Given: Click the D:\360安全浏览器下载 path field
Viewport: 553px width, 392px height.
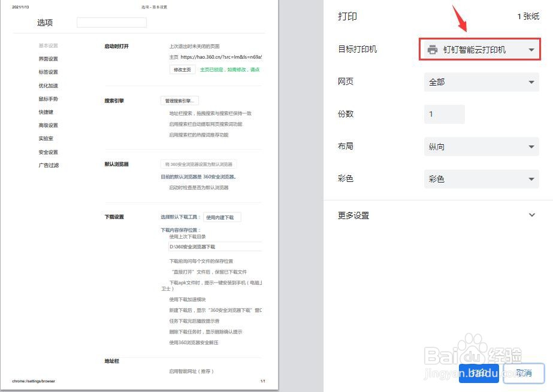Looking at the screenshot, I should click(216, 247).
